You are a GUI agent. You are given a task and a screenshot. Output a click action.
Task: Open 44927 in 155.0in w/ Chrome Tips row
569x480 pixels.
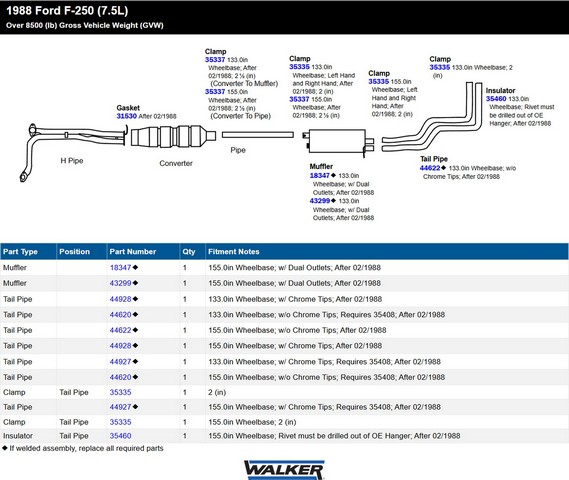point(120,407)
